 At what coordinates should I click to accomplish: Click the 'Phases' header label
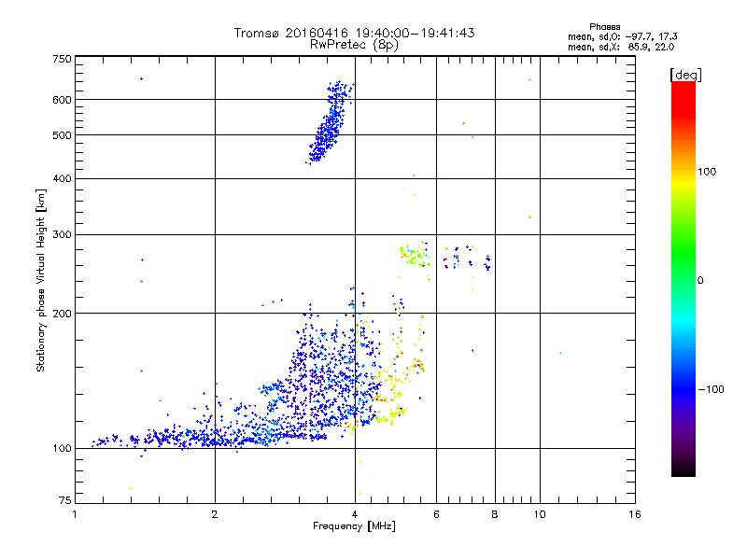pos(604,27)
